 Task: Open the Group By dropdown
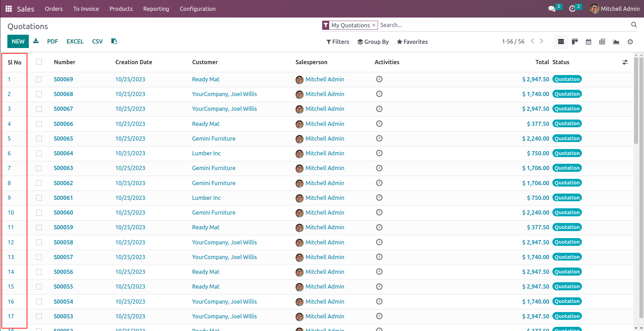pos(373,42)
